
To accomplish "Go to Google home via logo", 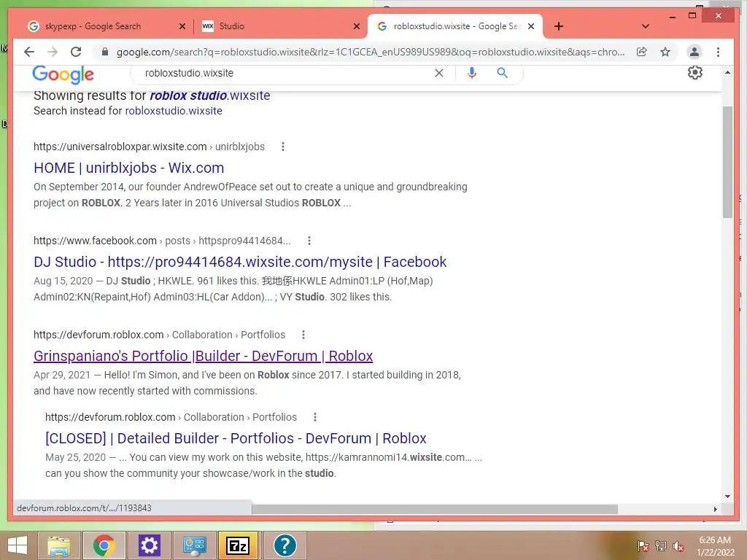I will point(63,74).
